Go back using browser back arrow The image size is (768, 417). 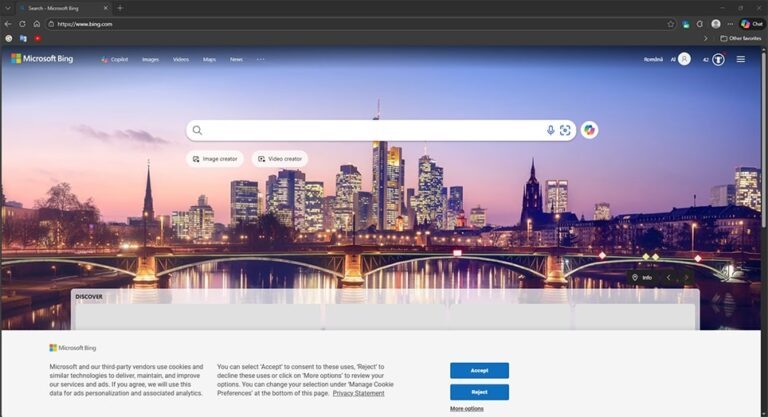point(8,24)
